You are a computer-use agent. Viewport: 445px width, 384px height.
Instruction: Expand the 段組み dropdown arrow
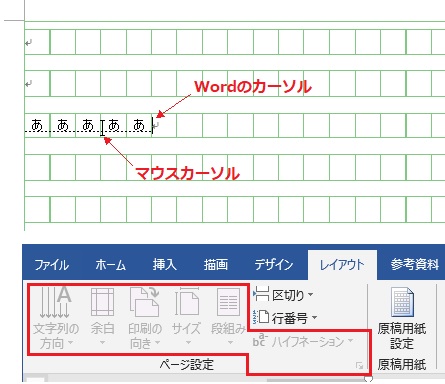[230, 343]
